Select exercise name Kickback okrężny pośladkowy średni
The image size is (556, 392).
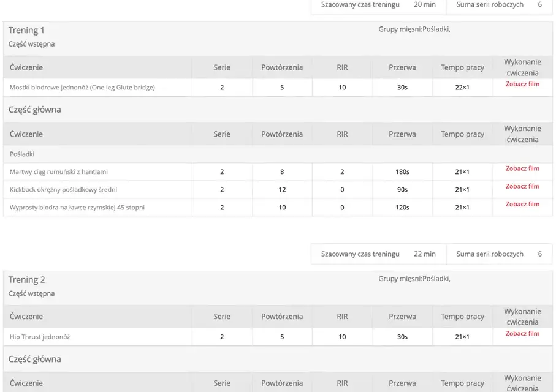[64, 190]
